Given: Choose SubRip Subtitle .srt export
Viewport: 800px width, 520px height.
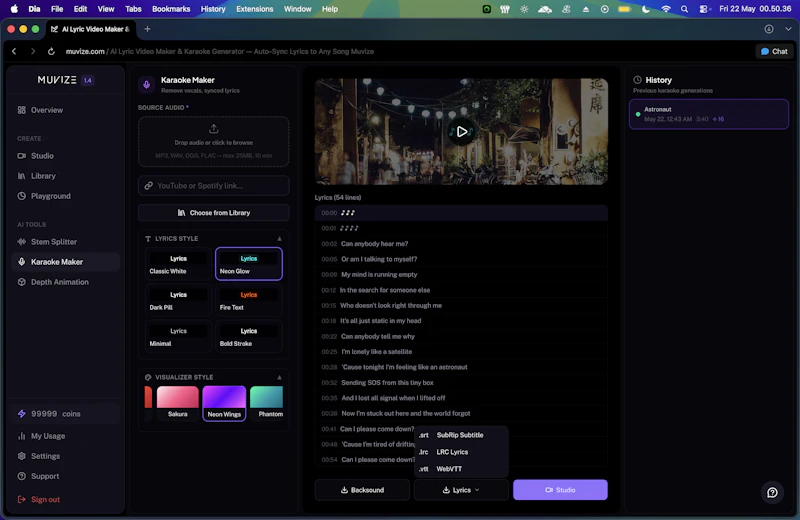Looking at the screenshot, I should [461, 435].
